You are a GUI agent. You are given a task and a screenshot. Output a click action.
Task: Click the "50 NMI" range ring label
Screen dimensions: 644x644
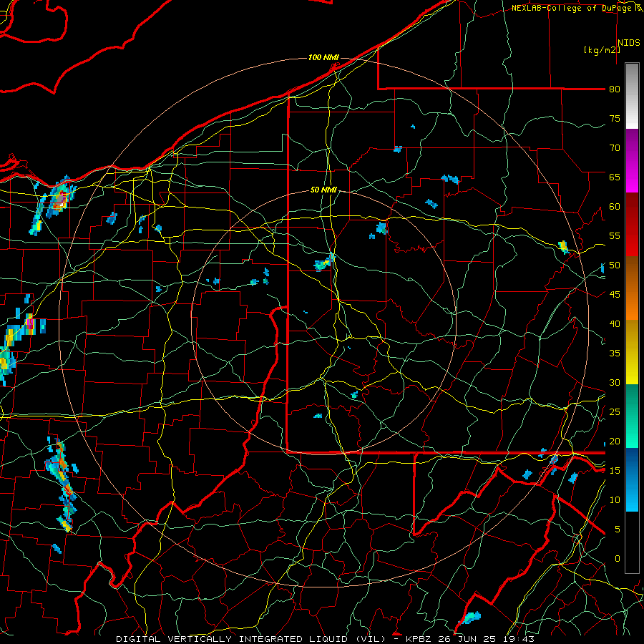pos(323,190)
